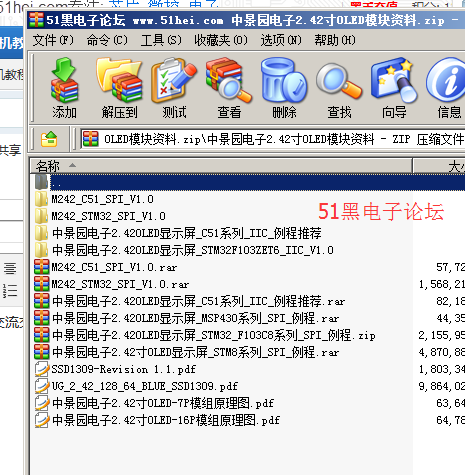
Task: Click the archive path address field
Action: click(273, 139)
